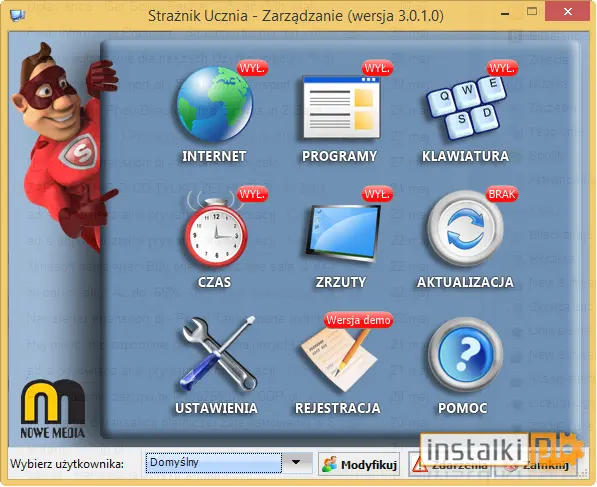Viewport: 597px width, 487px height.
Task: Click the WYŁ. badge on Programy
Action: (377, 68)
